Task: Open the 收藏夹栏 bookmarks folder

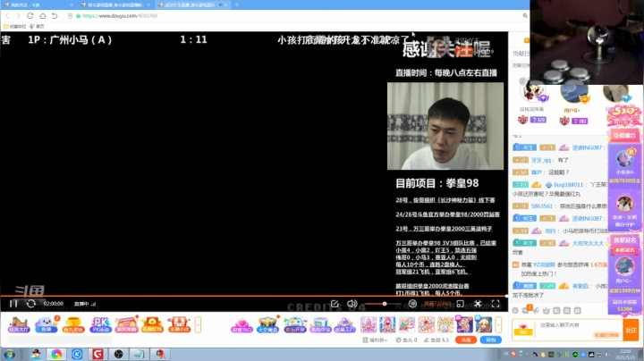Action: [15, 26]
